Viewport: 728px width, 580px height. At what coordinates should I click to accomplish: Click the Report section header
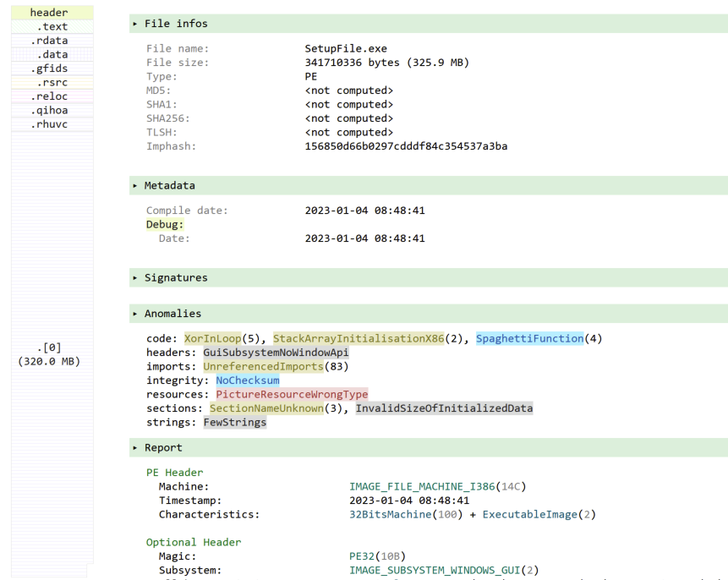[429, 448]
